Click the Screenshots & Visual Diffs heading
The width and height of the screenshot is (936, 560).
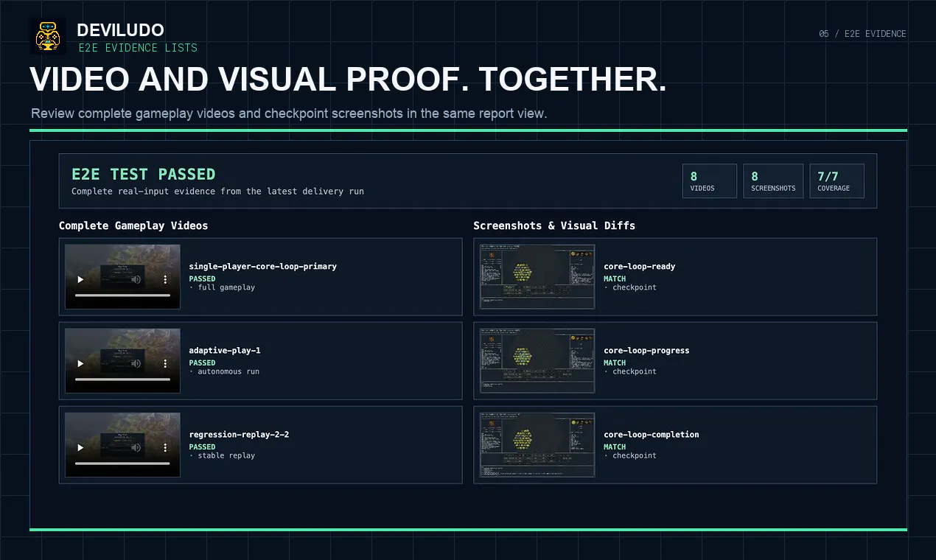click(554, 225)
